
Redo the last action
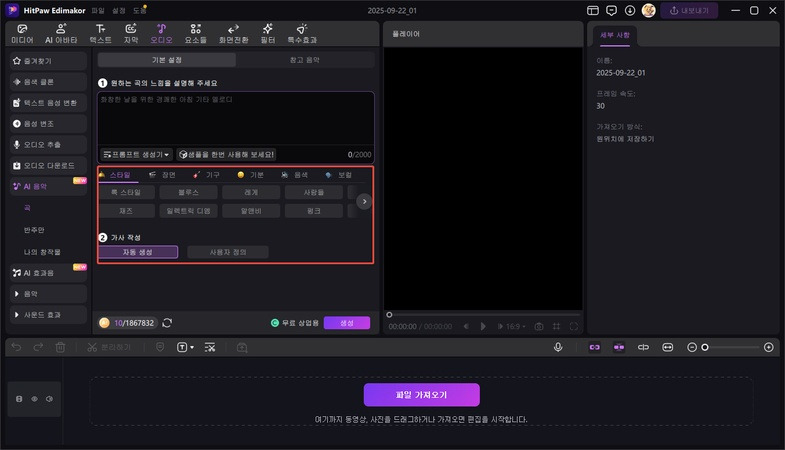coord(38,347)
